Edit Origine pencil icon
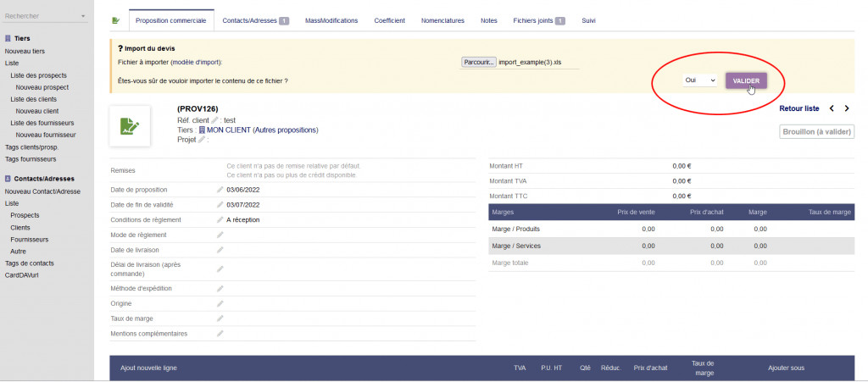Image resolution: width=868 pixels, height=382 pixels. (220, 303)
